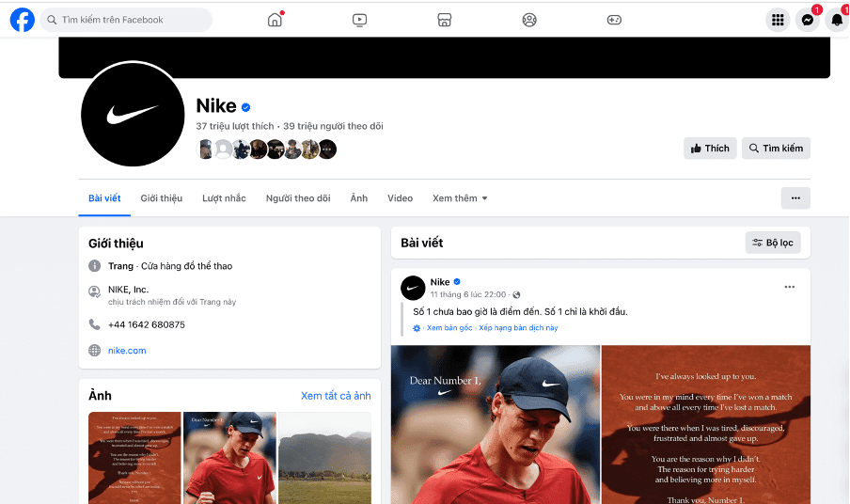This screenshot has height=504, width=850.
Task: Click Xếp hạng bản dịch này link
Action: pyautogui.click(x=518, y=328)
